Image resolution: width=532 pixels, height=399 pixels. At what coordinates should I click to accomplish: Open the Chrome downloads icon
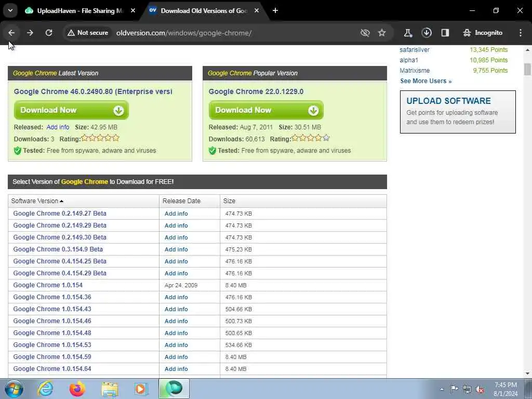(x=427, y=33)
